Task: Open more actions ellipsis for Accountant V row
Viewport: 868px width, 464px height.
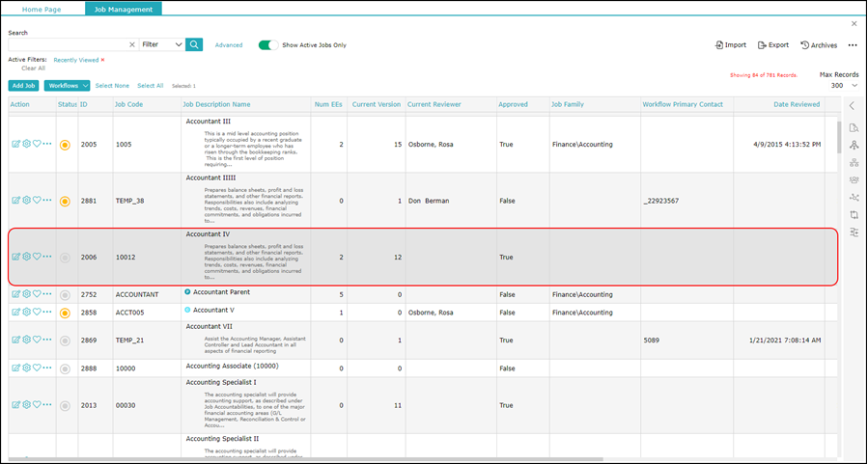Action: pyautogui.click(x=47, y=312)
